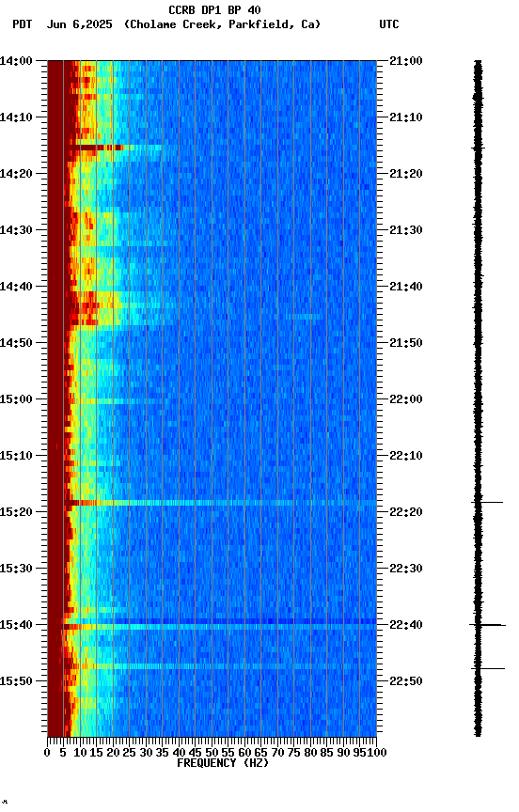
Task: Click the 21:10 UTC time label
Action: pyautogui.click(x=406, y=117)
